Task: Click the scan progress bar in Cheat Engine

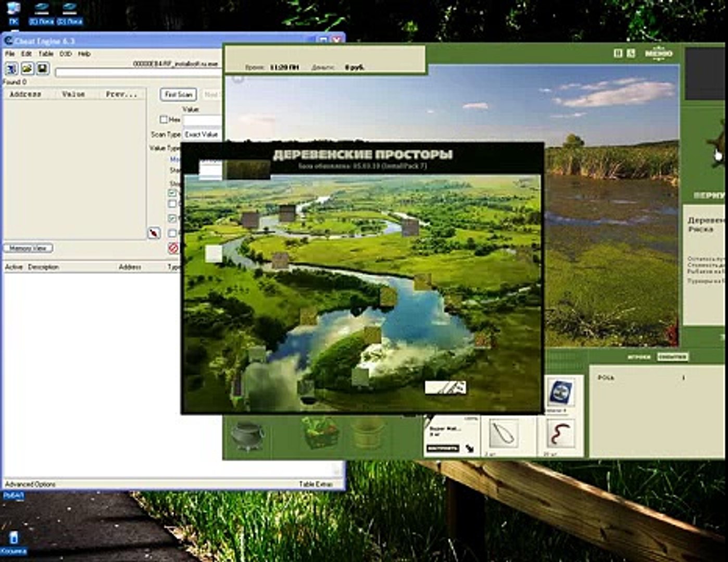Action: [x=138, y=72]
